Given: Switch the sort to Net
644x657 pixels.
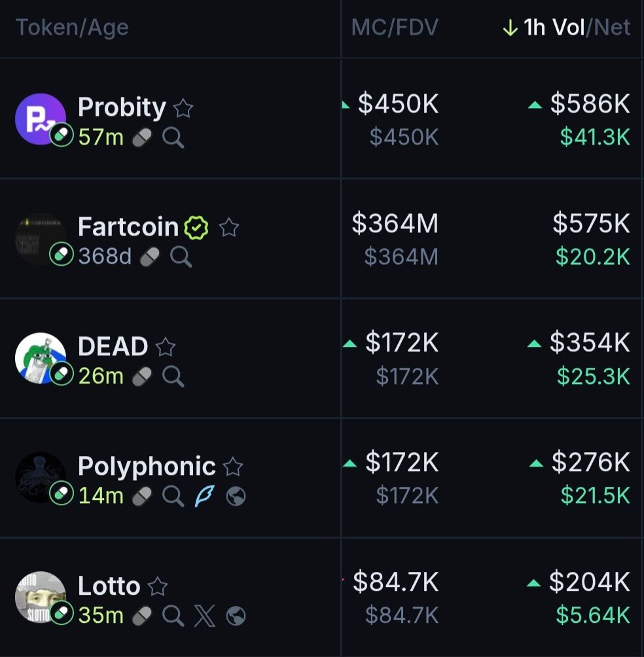Looking at the screenshot, I should [612, 27].
